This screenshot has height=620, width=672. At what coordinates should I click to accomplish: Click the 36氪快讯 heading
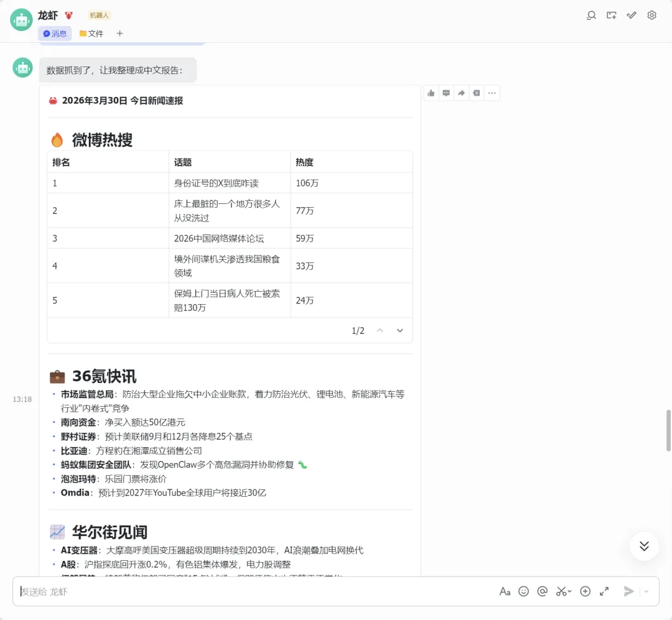(x=104, y=376)
